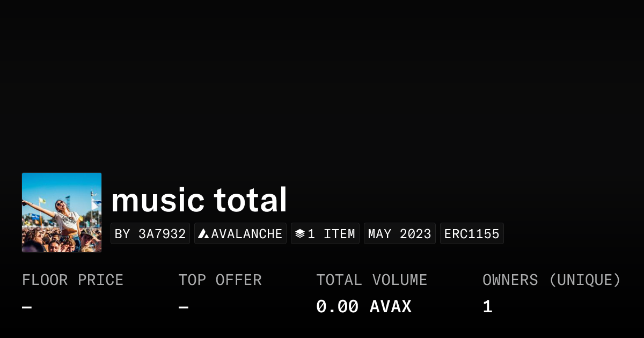Click the FLOOR PRICE label

[x=73, y=280]
